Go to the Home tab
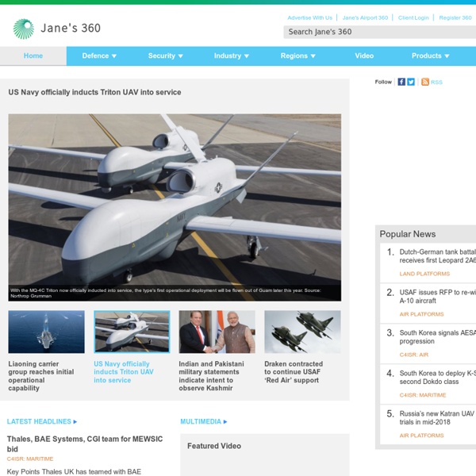The width and height of the screenshot is (476, 476). pyautogui.click(x=33, y=56)
